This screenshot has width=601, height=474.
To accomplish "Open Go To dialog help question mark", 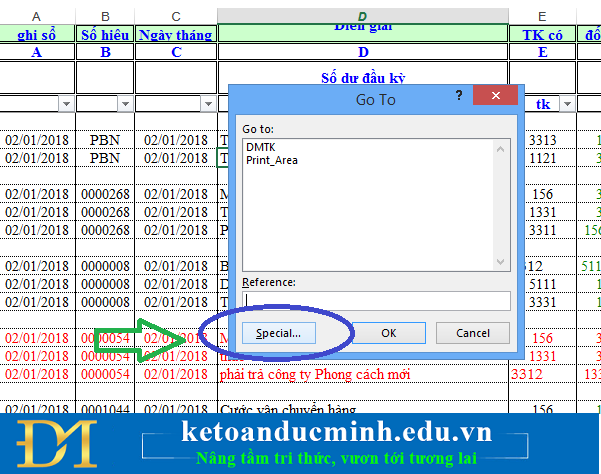I will [x=458, y=95].
